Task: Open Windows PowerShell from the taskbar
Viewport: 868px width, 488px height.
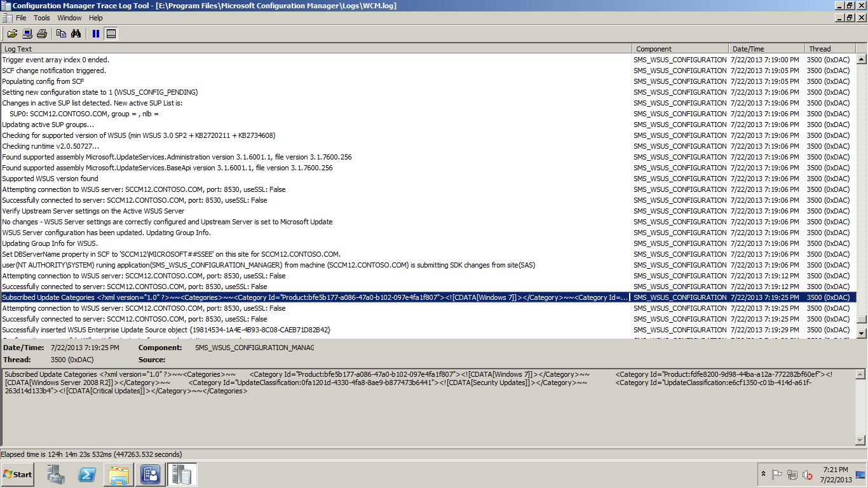Action: tap(87, 475)
